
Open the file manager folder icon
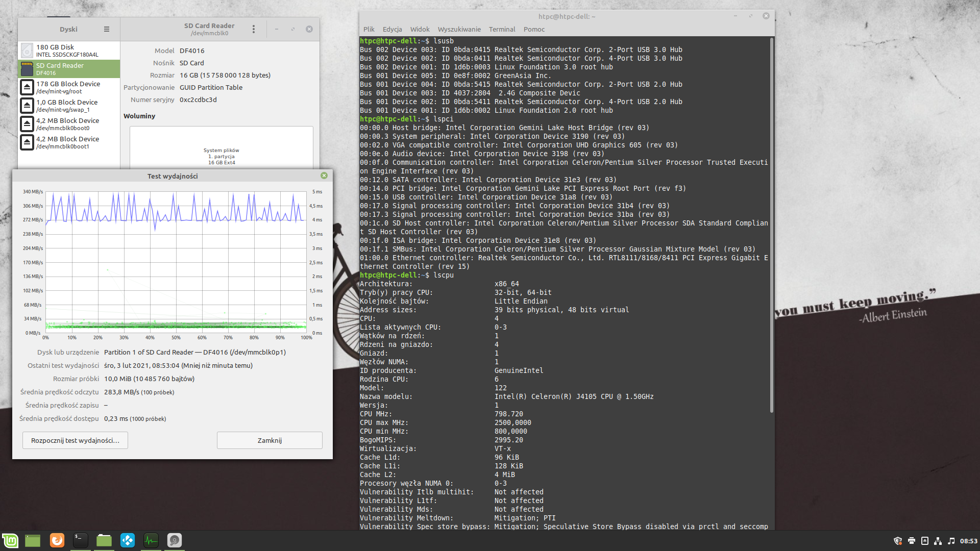[104, 540]
